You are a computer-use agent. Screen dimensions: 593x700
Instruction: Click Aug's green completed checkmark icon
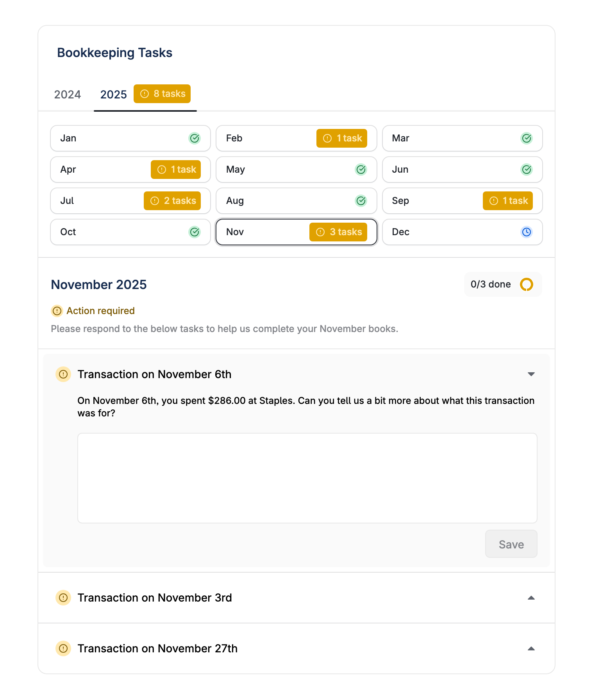click(x=361, y=201)
